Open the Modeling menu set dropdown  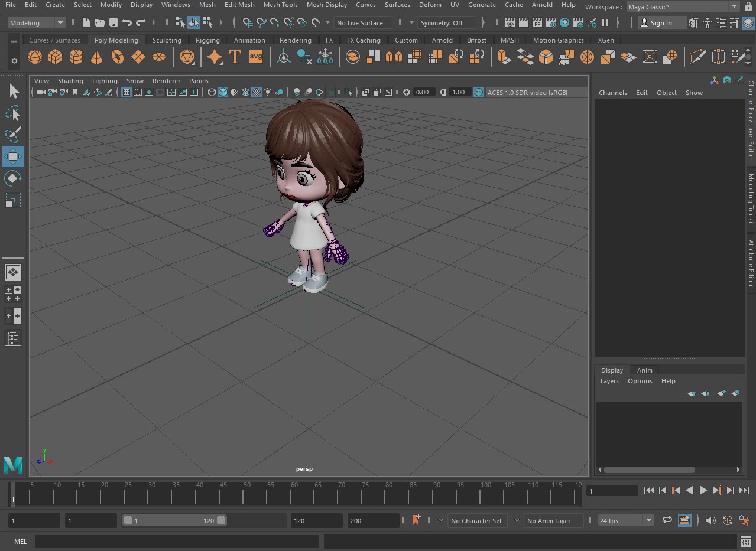(x=37, y=23)
